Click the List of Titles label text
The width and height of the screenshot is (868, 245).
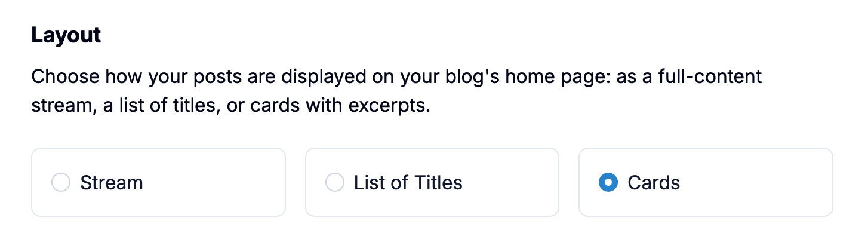pos(408,182)
